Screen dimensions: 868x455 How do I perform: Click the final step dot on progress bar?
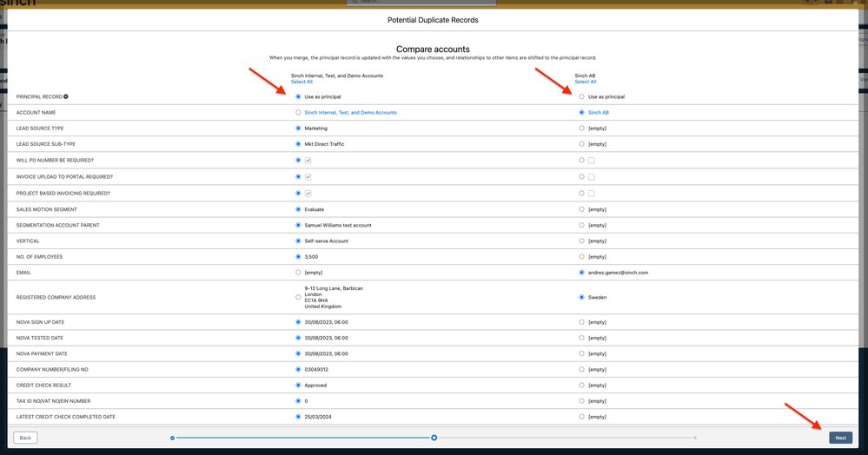click(x=695, y=438)
